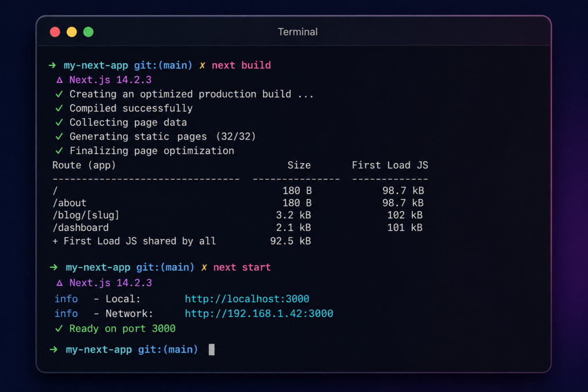Click the /about route entry
Image resolution: width=588 pixels, height=392 pixels.
(x=69, y=203)
